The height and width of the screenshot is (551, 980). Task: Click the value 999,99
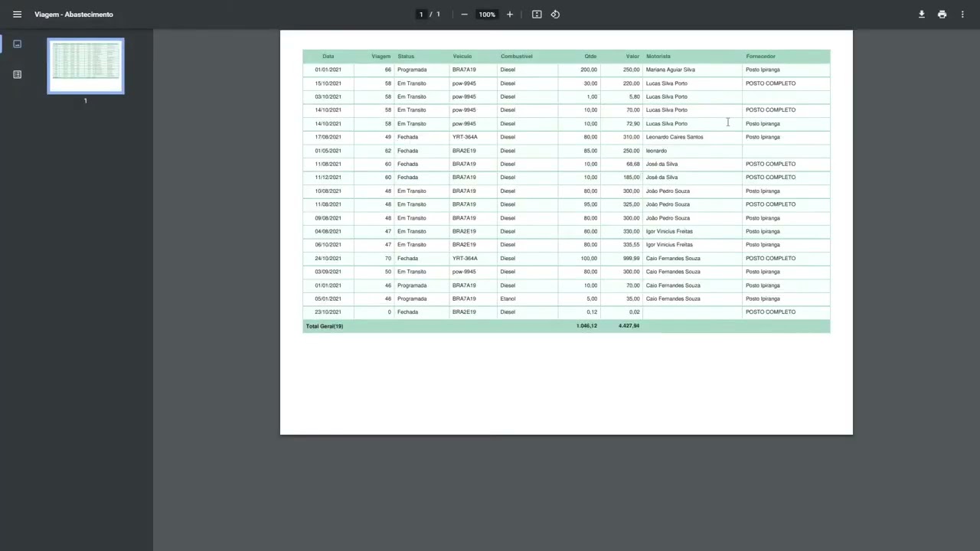[x=631, y=259]
